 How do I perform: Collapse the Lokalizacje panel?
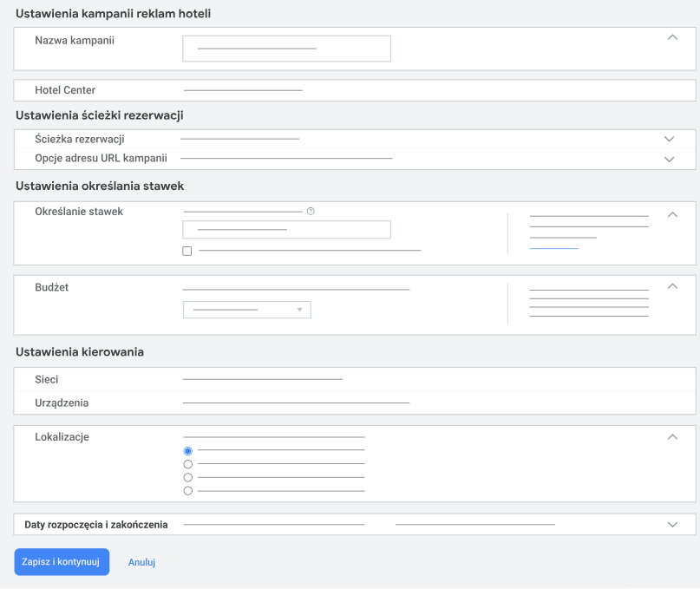(672, 436)
